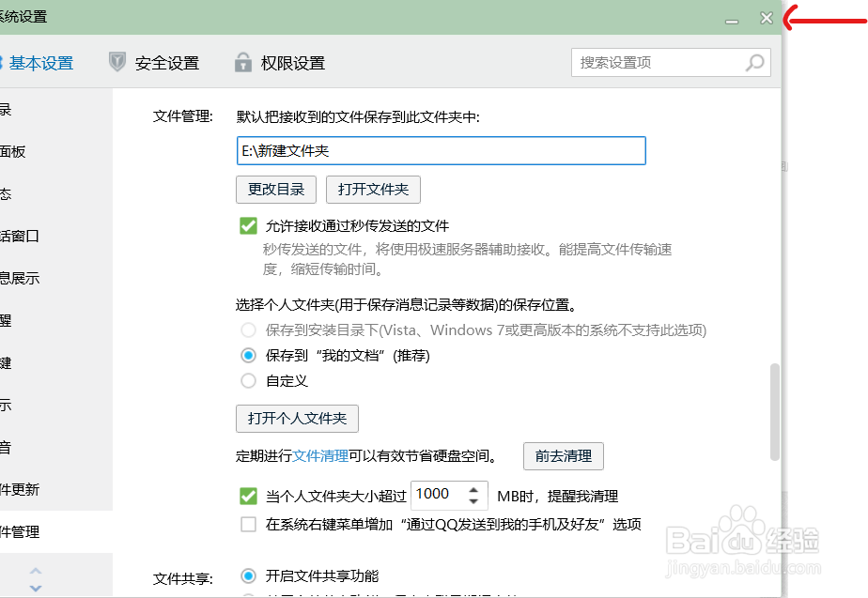
Task: Enable the QQ right-click send-to-phone menu option
Action: (248, 525)
